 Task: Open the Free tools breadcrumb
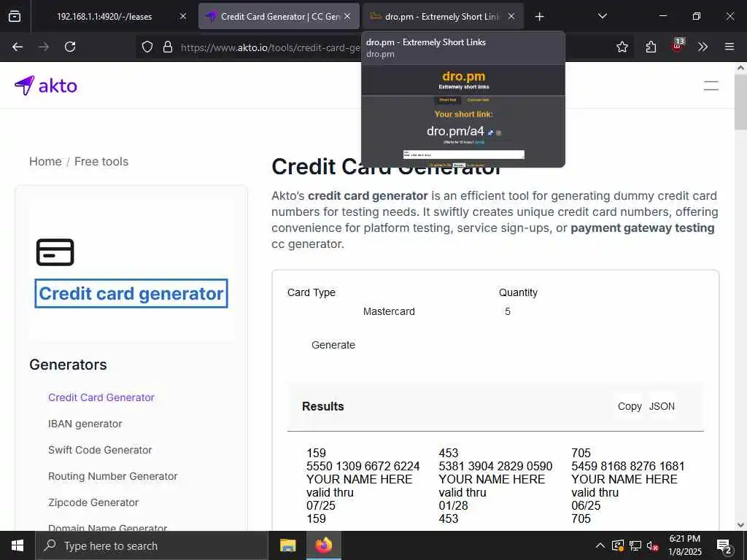click(101, 161)
